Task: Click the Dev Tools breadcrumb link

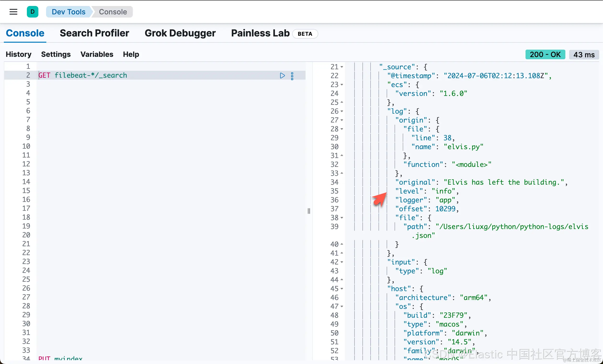Action: click(x=69, y=12)
